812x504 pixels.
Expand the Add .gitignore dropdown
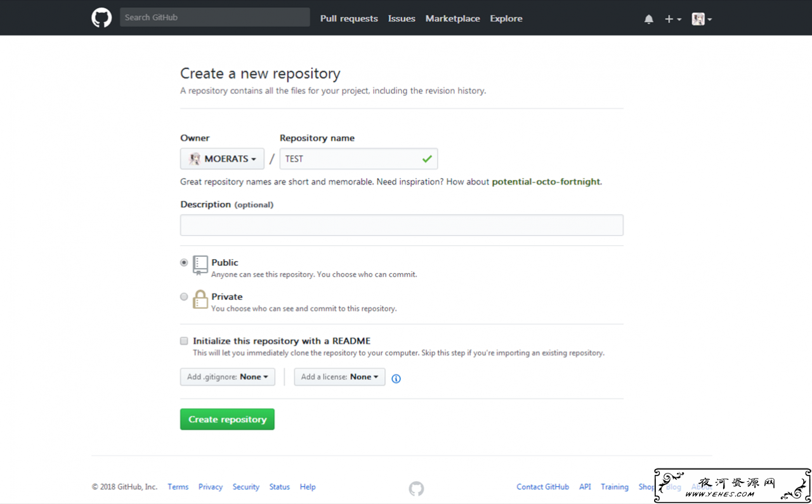228,377
